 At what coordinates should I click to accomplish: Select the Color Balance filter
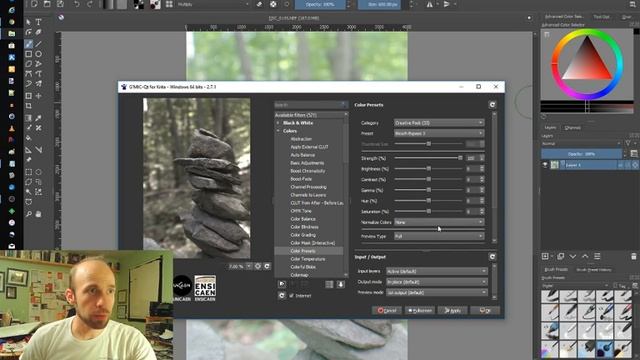(x=303, y=219)
